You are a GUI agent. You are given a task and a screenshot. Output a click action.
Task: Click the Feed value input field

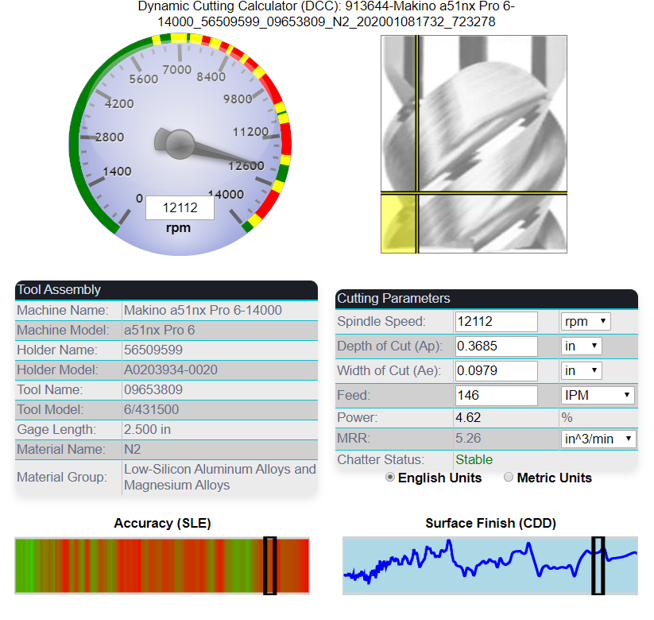[496, 396]
